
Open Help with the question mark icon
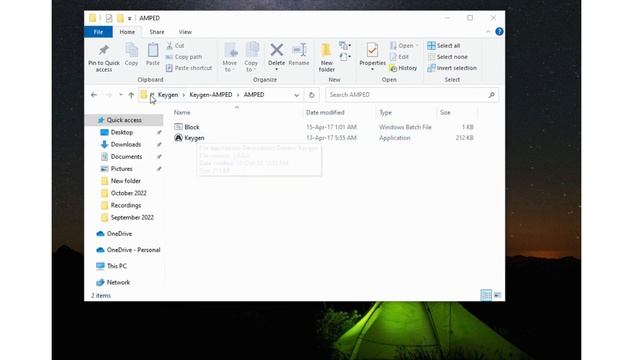(x=499, y=32)
